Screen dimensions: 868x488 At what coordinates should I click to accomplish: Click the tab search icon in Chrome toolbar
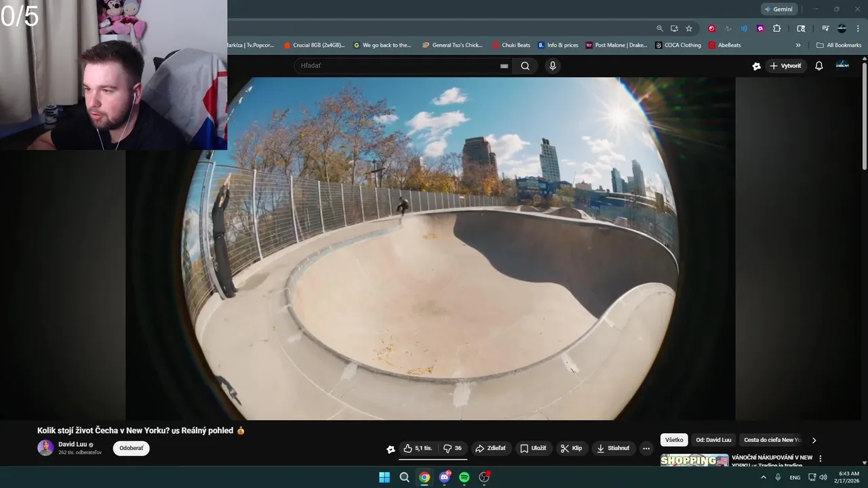(x=801, y=28)
